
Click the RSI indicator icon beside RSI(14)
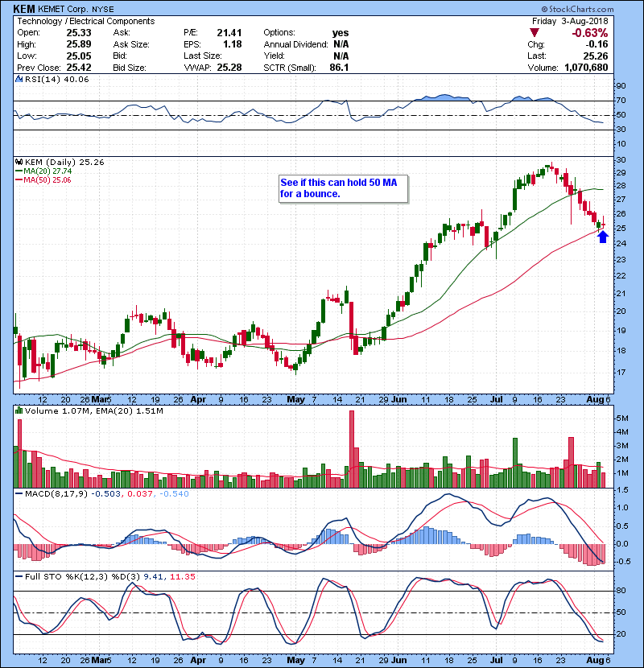(x=19, y=79)
